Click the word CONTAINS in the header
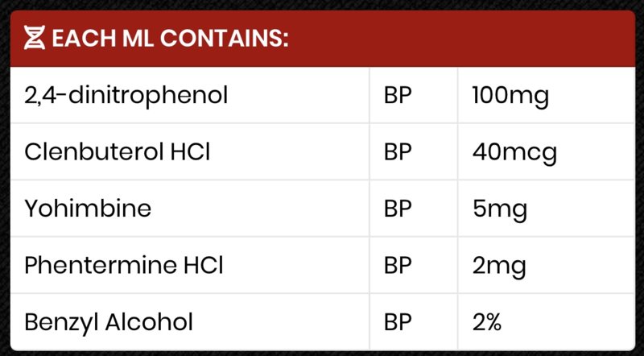The width and height of the screenshot is (644, 356). click(225, 38)
